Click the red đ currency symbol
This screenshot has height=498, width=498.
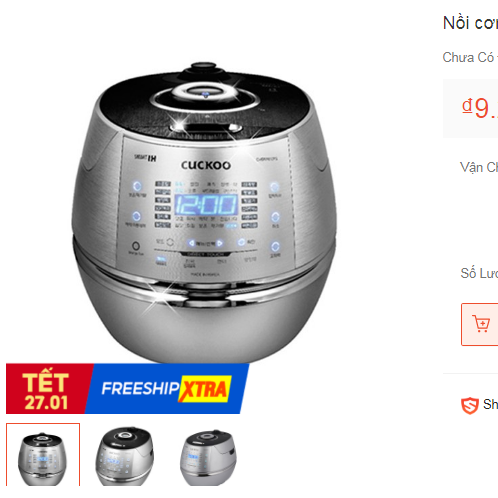point(467,106)
